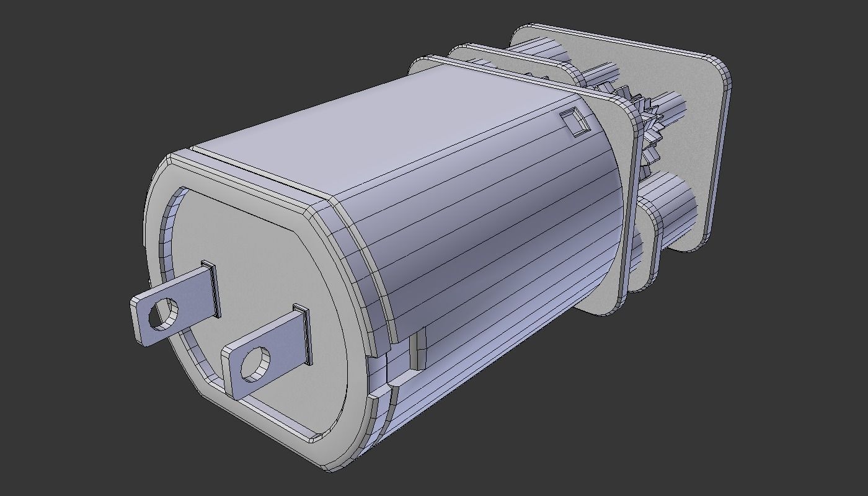This screenshot has width=868, height=496.
Task: Click the hole in the left terminal tab
Action: click(163, 313)
